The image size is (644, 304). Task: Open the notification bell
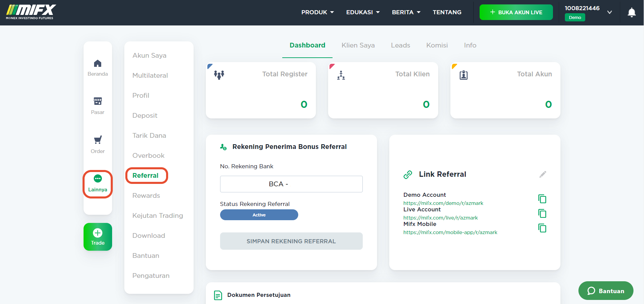pyautogui.click(x=631, y=13)
